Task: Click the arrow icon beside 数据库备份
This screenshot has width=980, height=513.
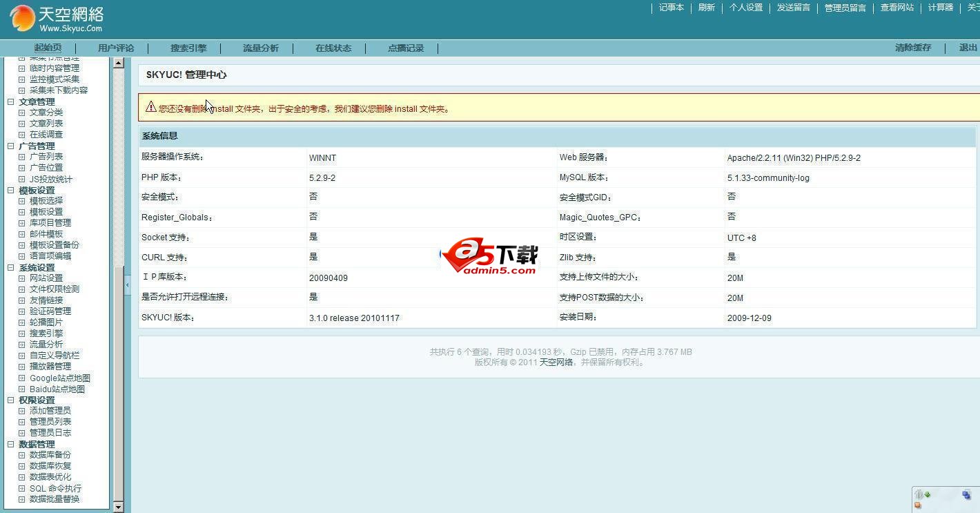Action: 22,455
